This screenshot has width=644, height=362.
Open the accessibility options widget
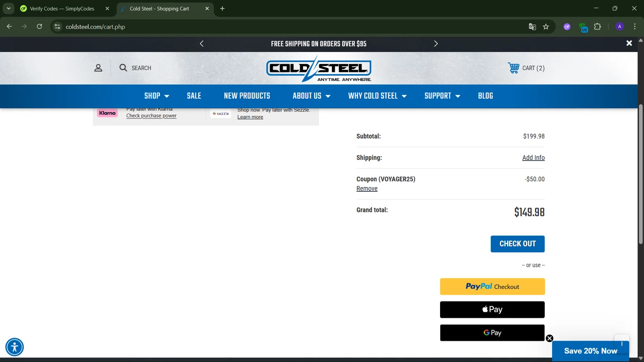coord(15,347)
